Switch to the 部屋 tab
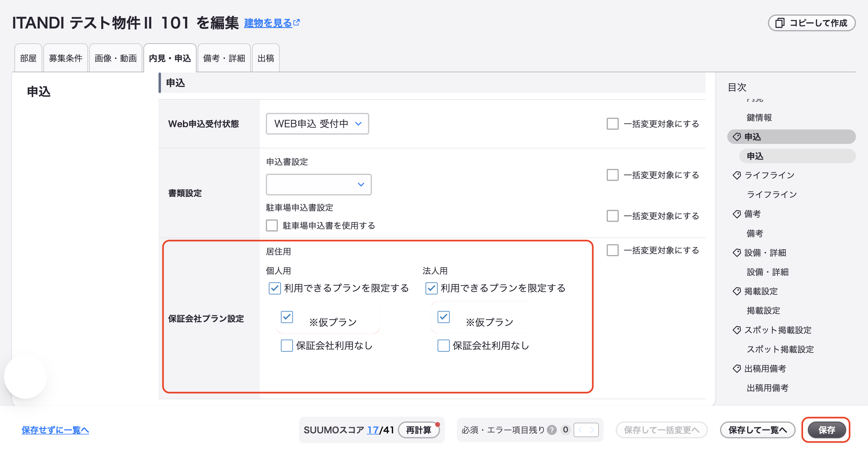Image resolution: width=868 pixels, height=454 pixels. point(28,58)
